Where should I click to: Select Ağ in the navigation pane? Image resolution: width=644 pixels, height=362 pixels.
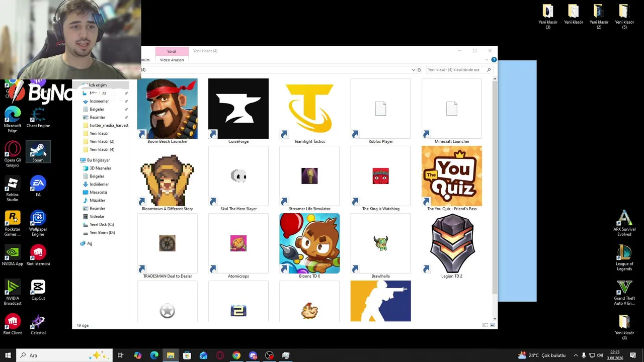(90, 243)
